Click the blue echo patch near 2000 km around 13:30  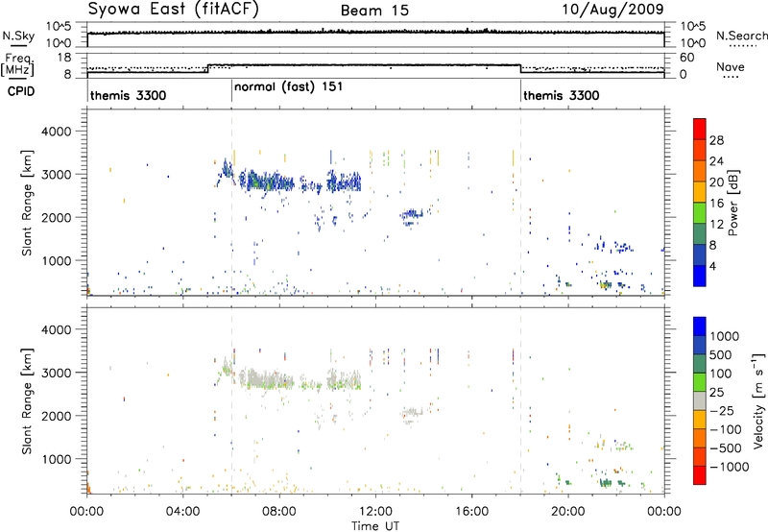click(x=412, y=215)
